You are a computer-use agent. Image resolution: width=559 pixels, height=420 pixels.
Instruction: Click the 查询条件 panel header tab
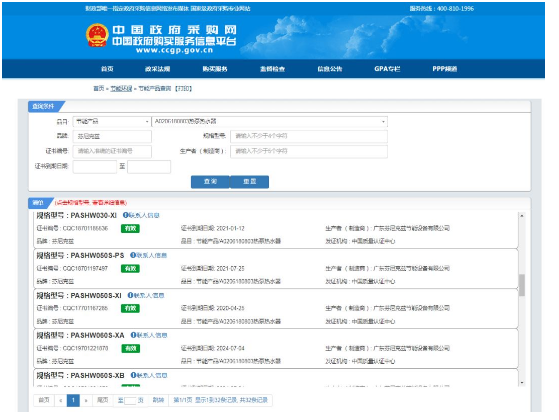pos(43,106)
